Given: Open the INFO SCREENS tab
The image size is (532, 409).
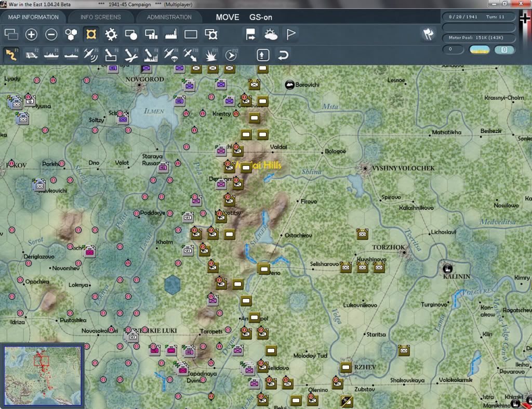Looking at the screenshot, I should tap(100, 17).
